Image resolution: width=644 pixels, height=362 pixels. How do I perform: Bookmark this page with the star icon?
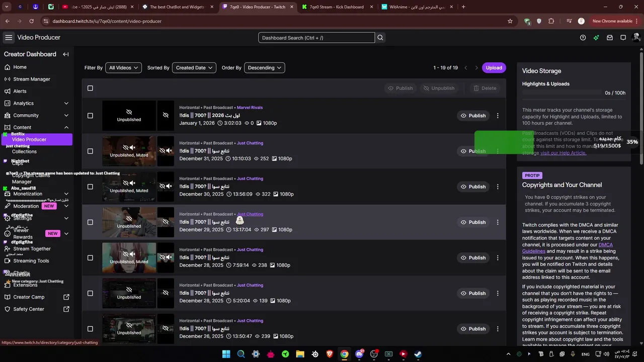pyautogui.click(x=510, y=21)
